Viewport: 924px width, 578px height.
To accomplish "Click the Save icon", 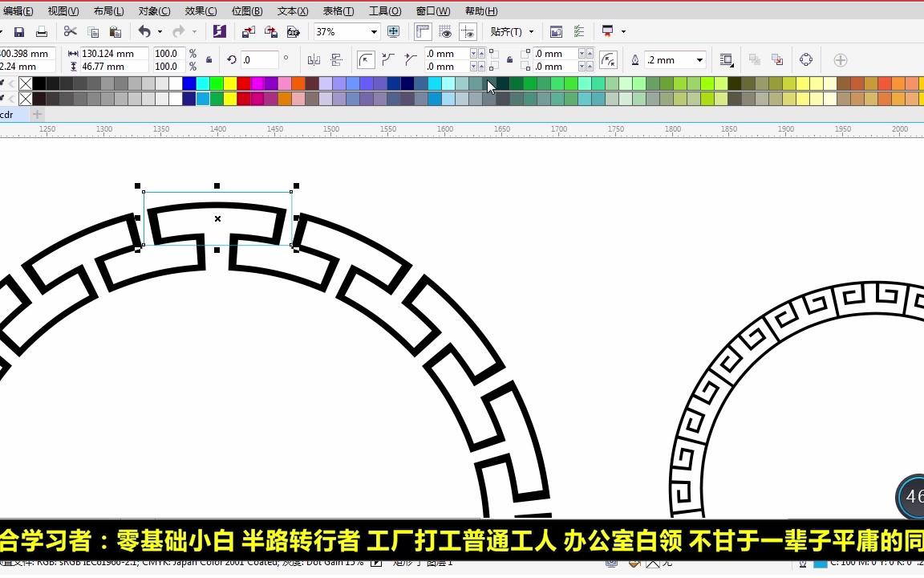I will tap(18, 32).
